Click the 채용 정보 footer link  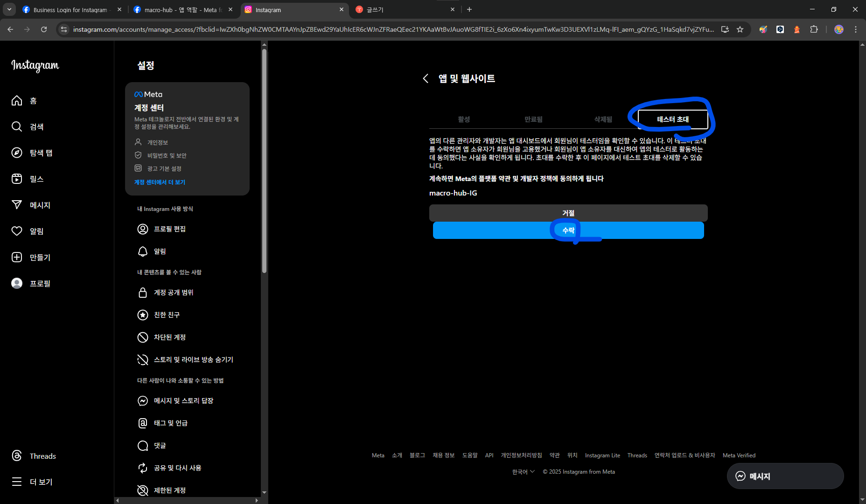pos(443,455)
